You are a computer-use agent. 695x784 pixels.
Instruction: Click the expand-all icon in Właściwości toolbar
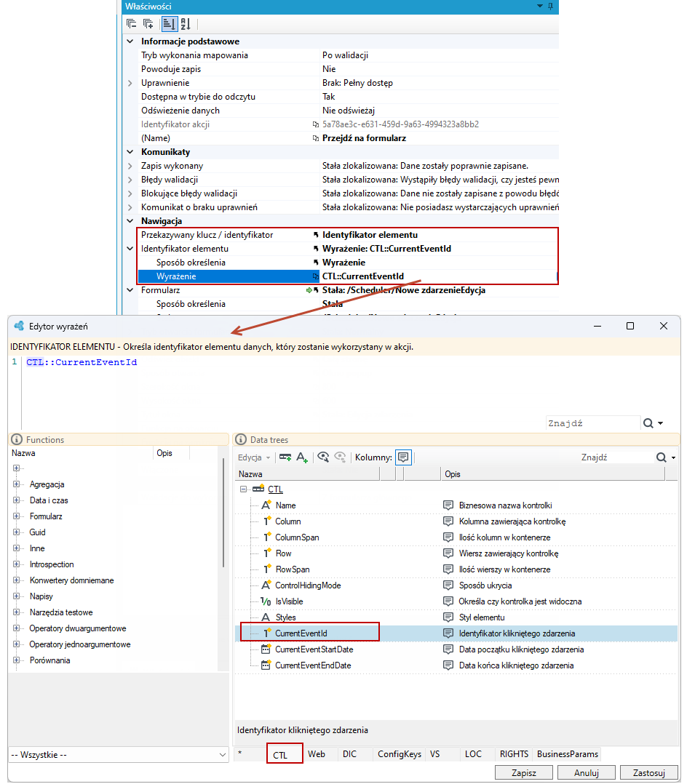(148, 23)
